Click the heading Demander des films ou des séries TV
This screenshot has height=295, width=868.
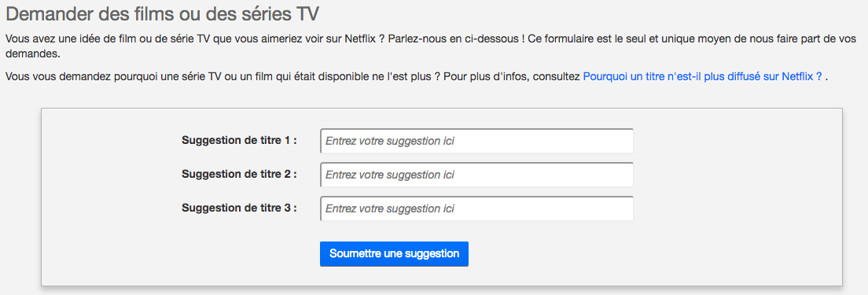click(162, 14)
